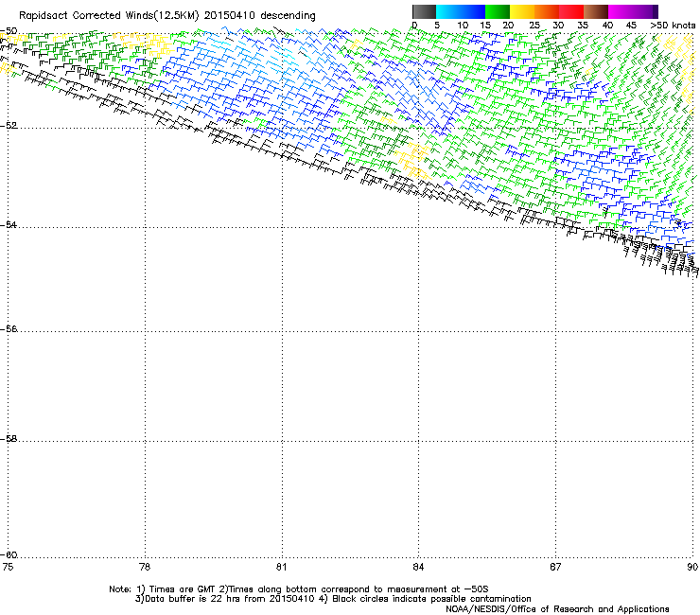
Task: Click the latitude label '-52'
Action: coord(9,125)
